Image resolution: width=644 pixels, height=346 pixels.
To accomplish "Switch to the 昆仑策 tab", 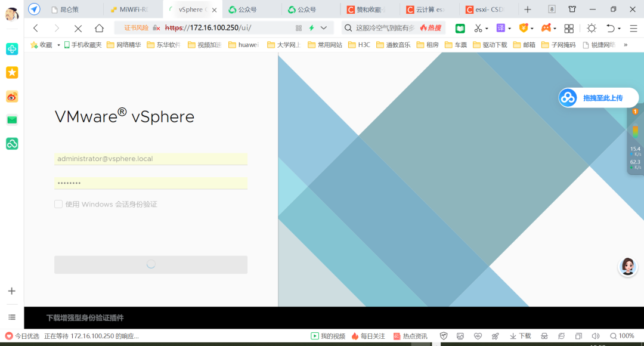I will pyautogui.click(x=73, y=10).
